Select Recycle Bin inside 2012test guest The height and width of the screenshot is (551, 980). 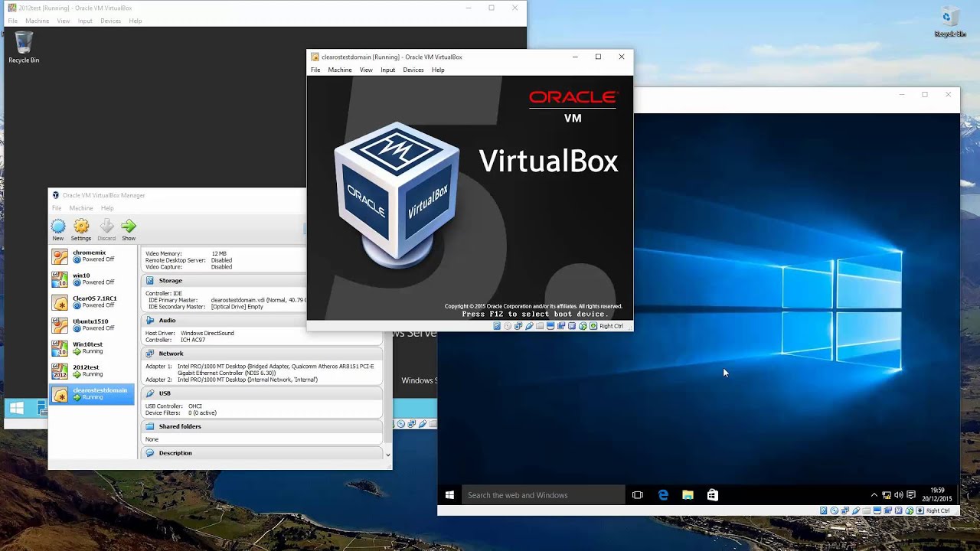[x=24, y=47]
